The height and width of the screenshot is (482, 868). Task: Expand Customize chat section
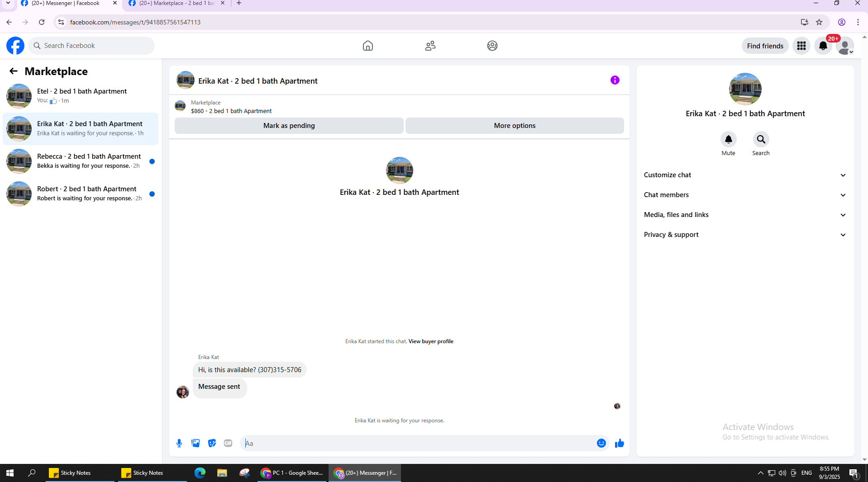click(745, 175)
